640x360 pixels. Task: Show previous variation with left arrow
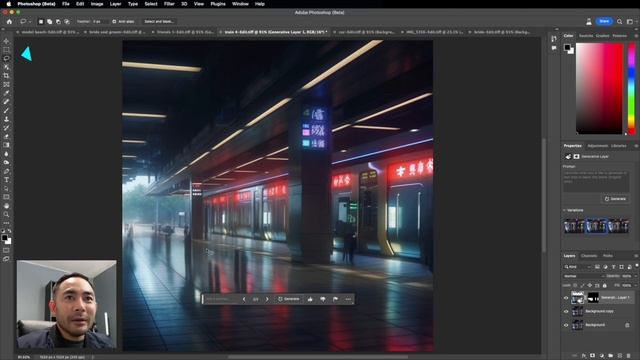[x=244, y=299]
